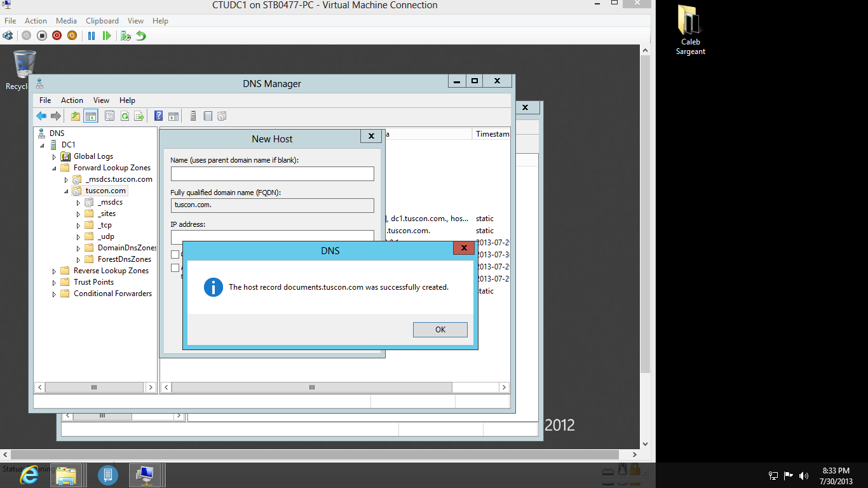Expand the _tcp folder
Viewport: 868px width, 488px height.
tap(78, 225)
